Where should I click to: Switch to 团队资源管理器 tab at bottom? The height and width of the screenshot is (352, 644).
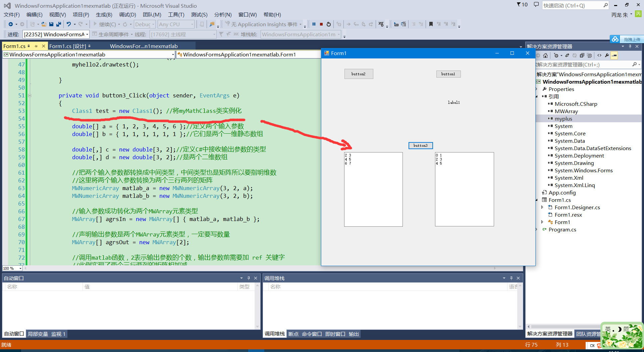point(588,334)
